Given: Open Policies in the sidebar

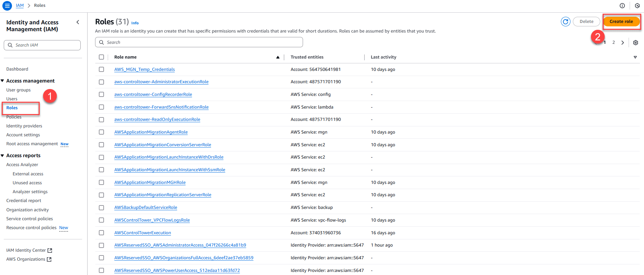Looking at the screenshot, I should point(14,117).
